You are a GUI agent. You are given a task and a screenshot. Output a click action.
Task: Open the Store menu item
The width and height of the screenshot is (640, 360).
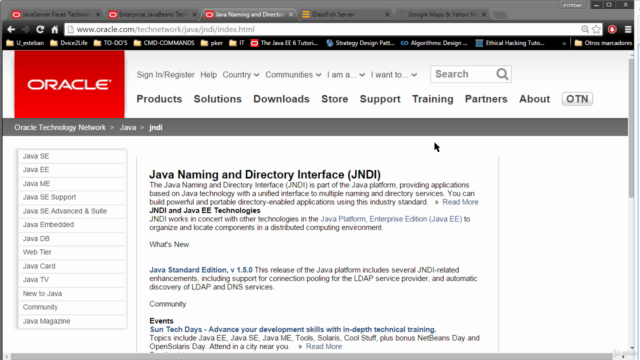point(335,99)
